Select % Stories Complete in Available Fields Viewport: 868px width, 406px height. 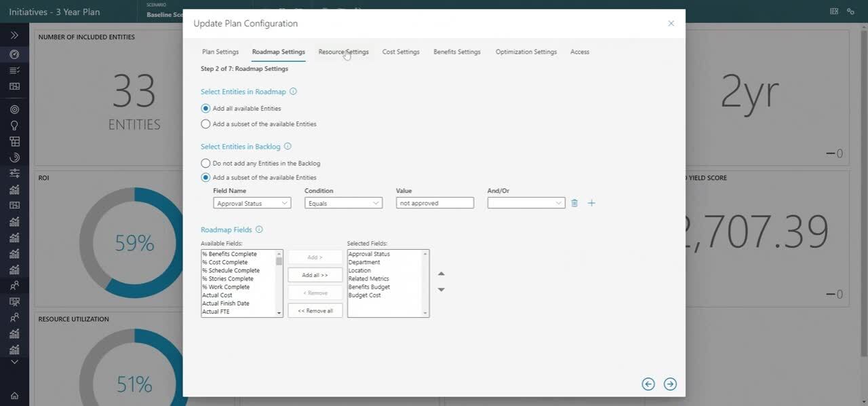click(238, 278)
